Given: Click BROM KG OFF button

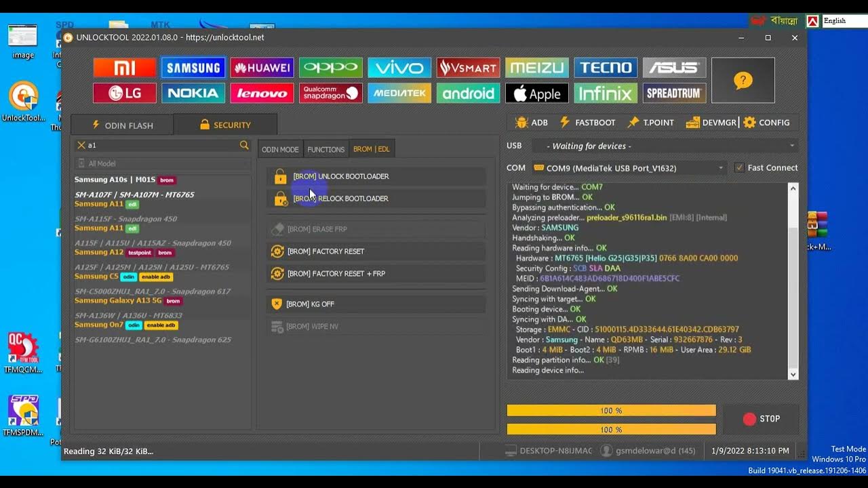Looking at the screenshot, I should pos(376,304).
